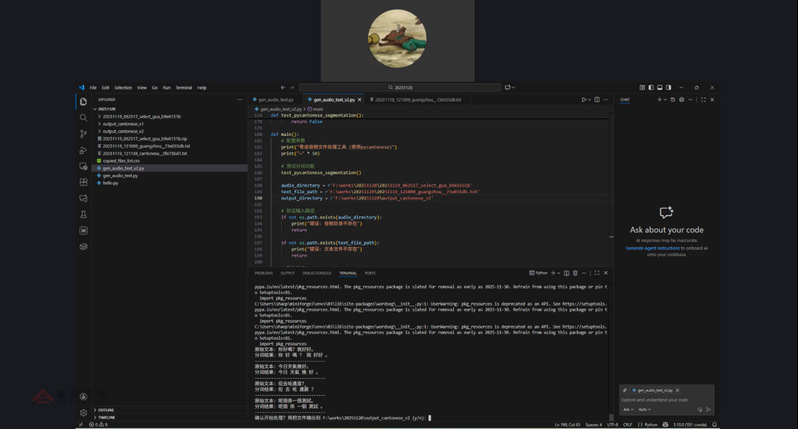798x429 pixels.
Task: Open hello.py from the Explorer
Action: 110,183
